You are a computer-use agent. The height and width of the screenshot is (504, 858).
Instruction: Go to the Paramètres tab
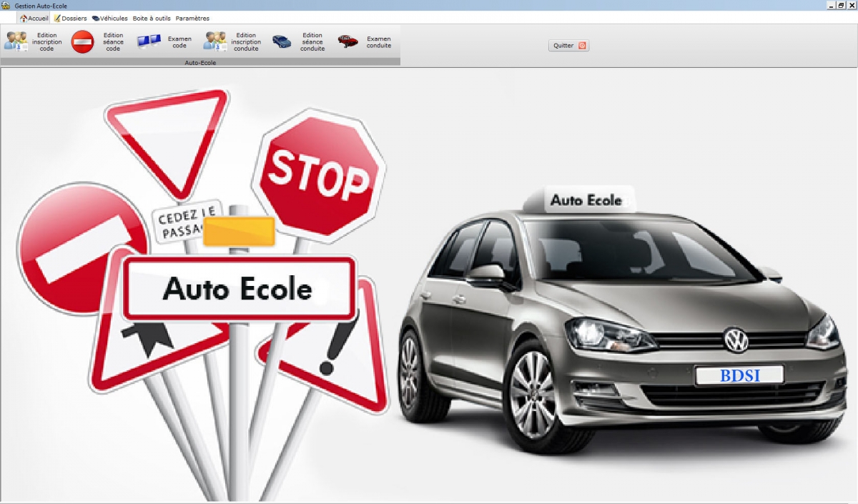pos(192,19)
